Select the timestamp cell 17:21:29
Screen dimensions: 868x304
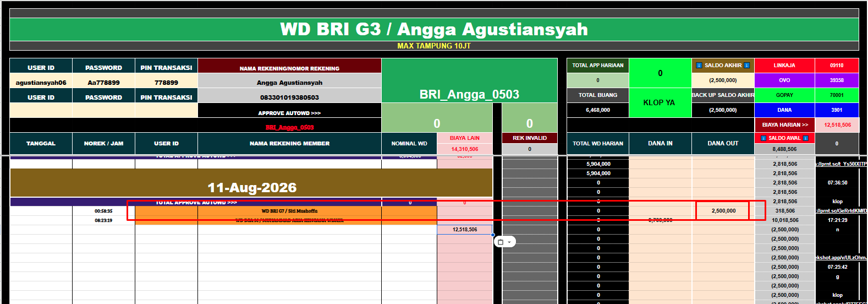[837, 220]
